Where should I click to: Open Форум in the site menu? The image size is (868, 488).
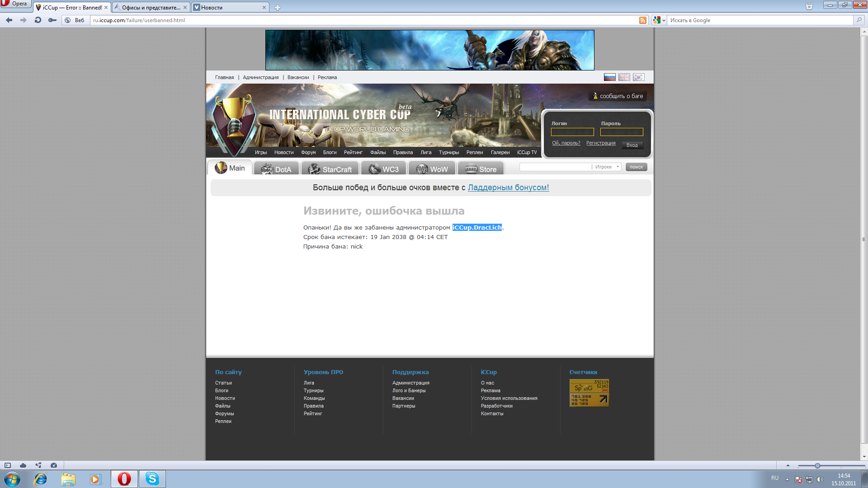tap(308, 152)
